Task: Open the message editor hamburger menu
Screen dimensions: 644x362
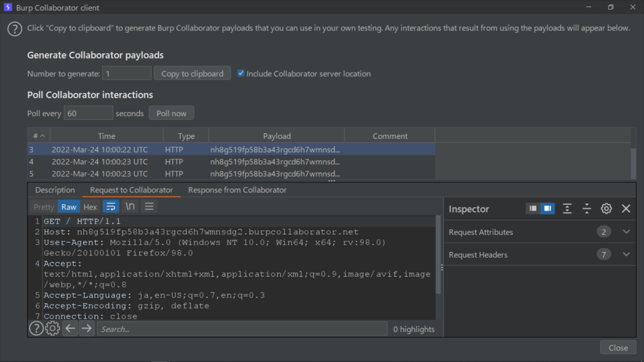Action: point(149,206)
